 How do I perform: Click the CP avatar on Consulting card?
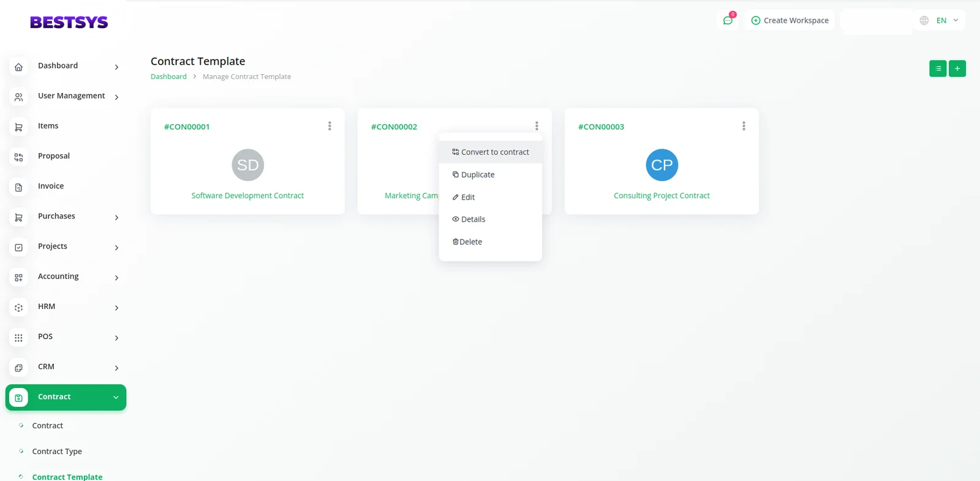point(661,165)
